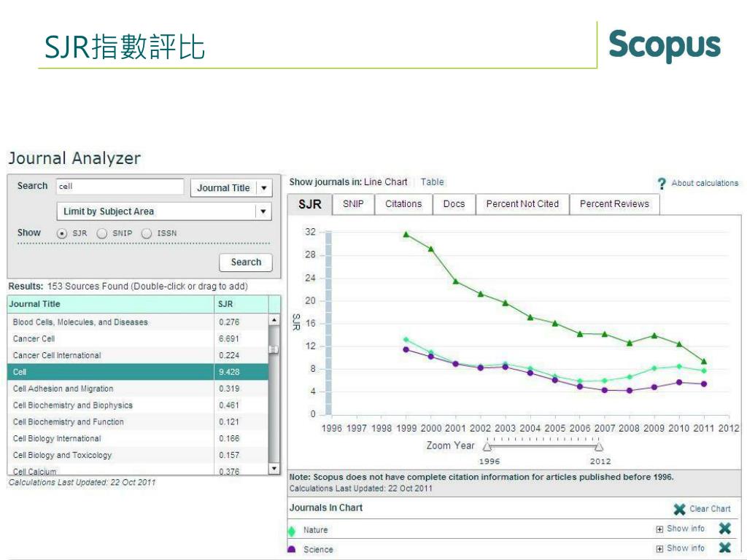Select the 'Cancer Cell International' row
747x560 pixels.
pyautogui.click(x=138, y=356)
